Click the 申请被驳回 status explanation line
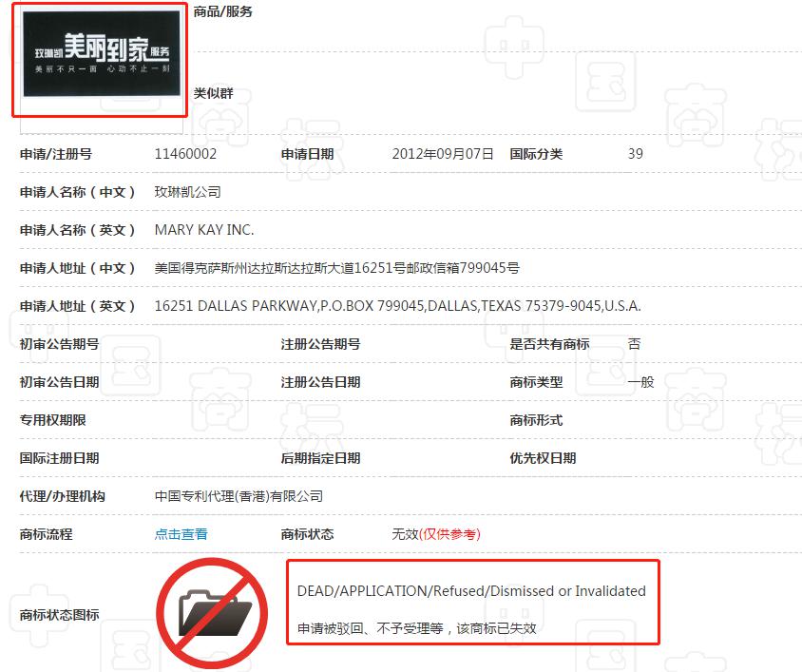 [x=430, y=628]
